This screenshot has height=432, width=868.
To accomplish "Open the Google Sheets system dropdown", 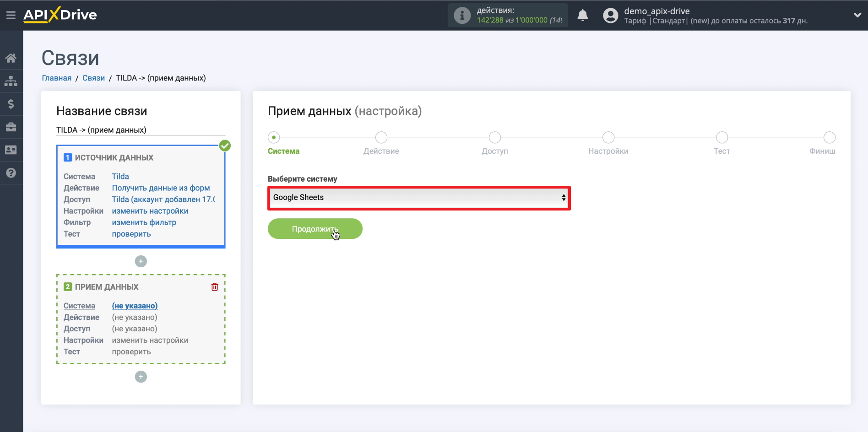I will click(x=419, y=198).
